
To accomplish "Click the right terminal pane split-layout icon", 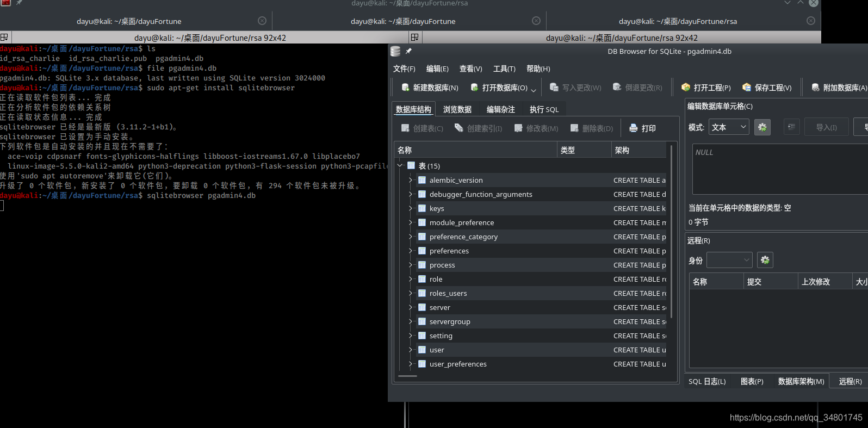I will (x=415, y=38).
